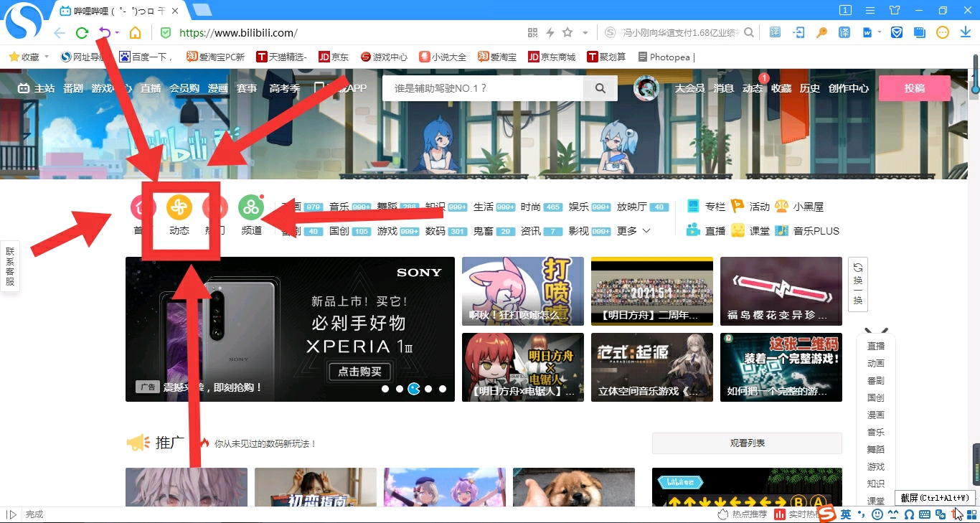
Task: Open 小黑屋 scales icon link
Action: [x=781, y=207]
